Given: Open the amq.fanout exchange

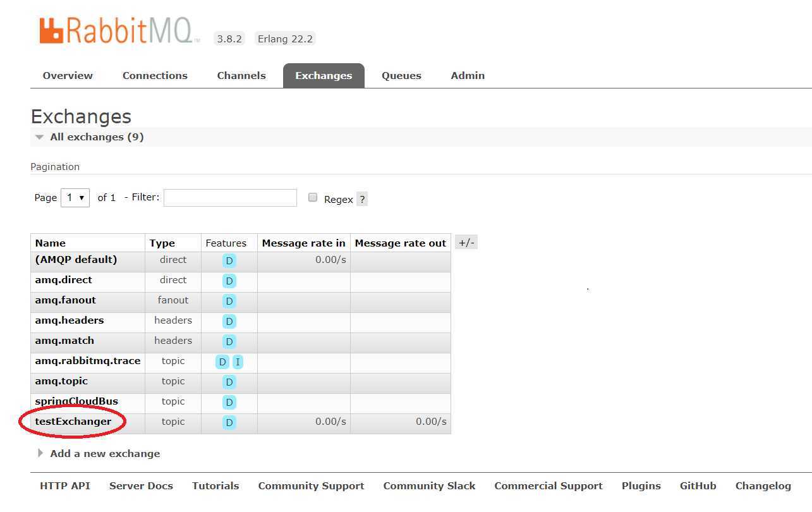Looking at the screenshot, I should coord(66,300).
